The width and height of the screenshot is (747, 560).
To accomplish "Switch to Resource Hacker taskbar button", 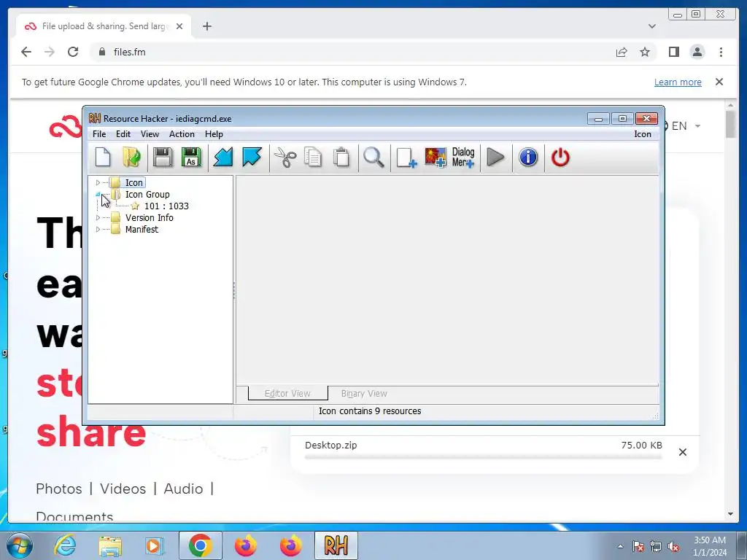I will coord(336,545).
